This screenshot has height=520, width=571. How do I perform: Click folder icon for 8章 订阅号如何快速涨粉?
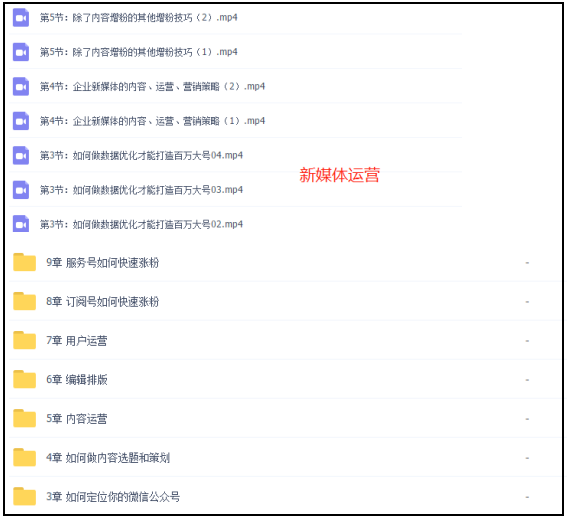24,301
